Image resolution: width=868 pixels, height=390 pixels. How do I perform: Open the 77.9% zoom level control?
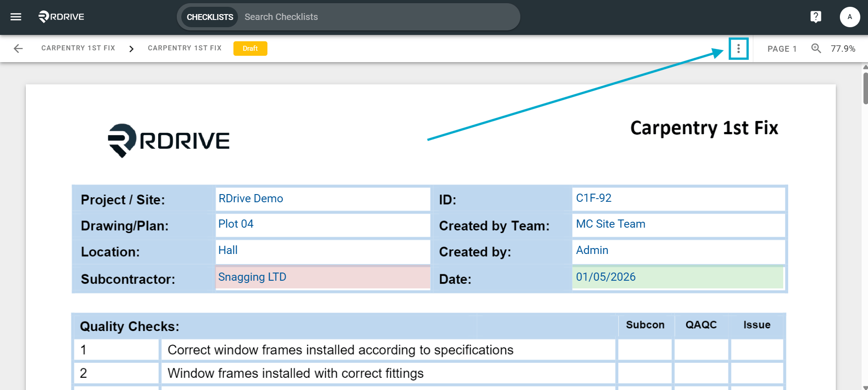843,49
